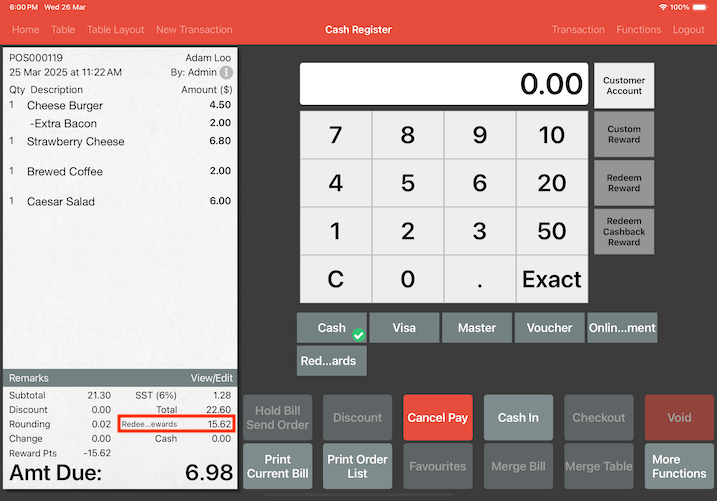Tap keypad digit 2

pyautogui.click(x=408, y=231)
